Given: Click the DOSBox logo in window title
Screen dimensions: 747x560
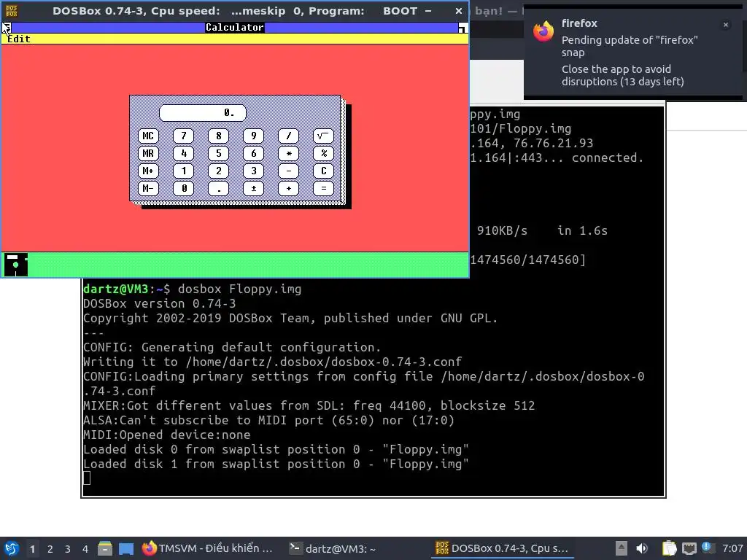Looking at the screenshot, I should pyautogui.click(x=12, y=11).
